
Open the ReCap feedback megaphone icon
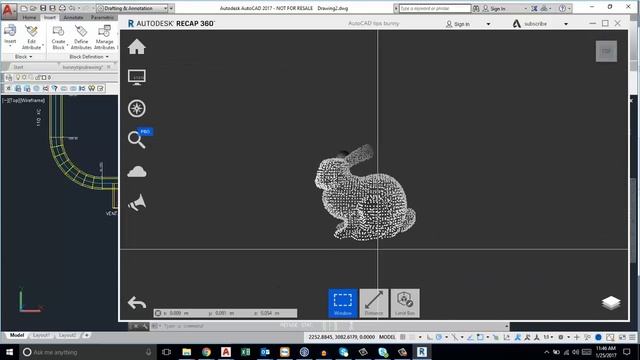[x=137, y=203]
